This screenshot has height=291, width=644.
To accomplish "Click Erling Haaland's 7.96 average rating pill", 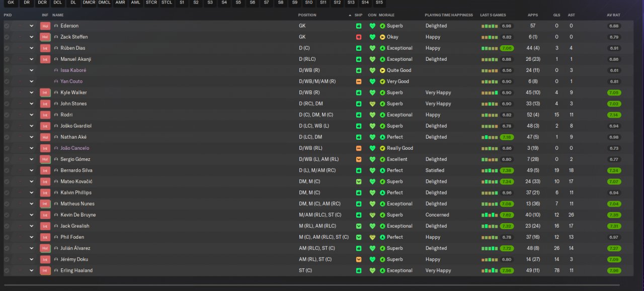I will pos(614,270).
